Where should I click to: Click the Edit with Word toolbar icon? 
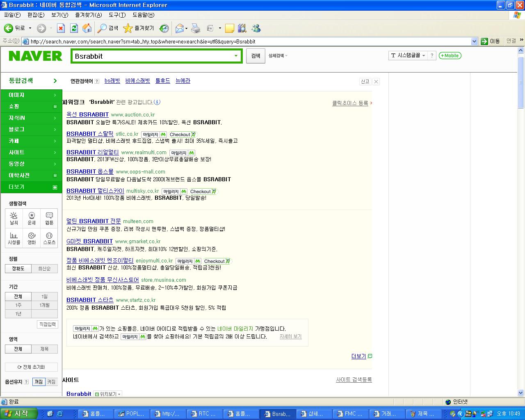(x=210, y=28)
